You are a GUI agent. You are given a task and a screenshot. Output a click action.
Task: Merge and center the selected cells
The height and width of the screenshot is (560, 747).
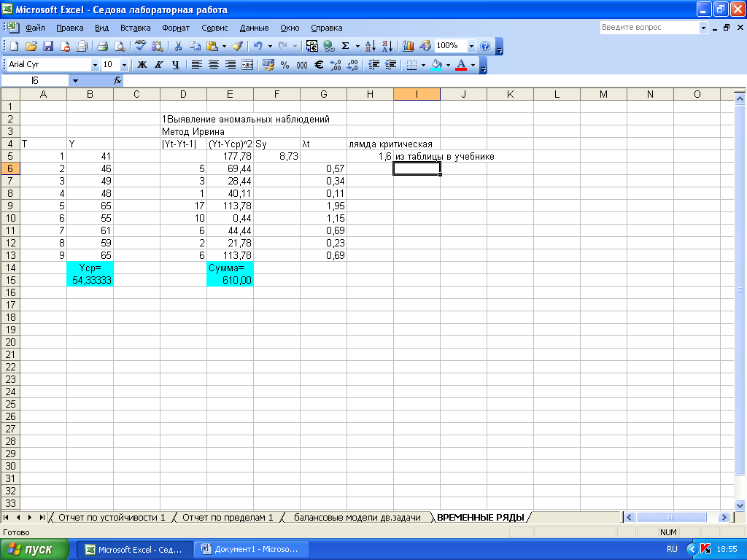tap(247, 65)
